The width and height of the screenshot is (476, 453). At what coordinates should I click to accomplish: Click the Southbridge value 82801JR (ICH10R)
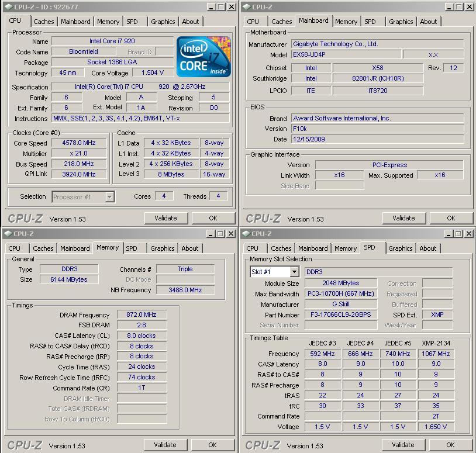tap(378, 78)
